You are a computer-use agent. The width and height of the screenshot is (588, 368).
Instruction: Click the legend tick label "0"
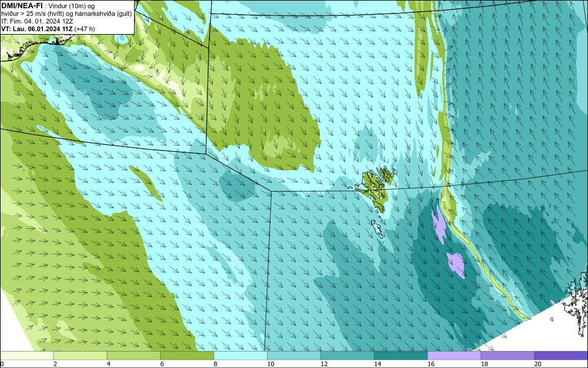tap(2, 364)
